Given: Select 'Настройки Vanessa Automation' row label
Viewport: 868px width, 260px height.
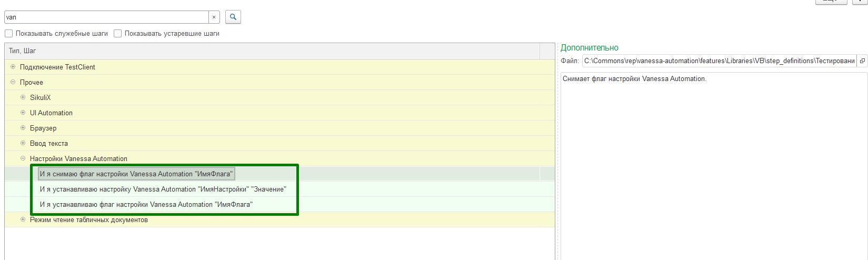Looking at the screenshot, I should coord(78,159).
